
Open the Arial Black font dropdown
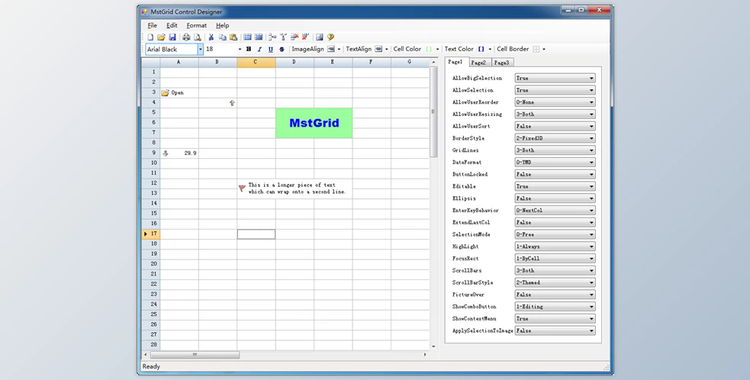coord(200,49)
